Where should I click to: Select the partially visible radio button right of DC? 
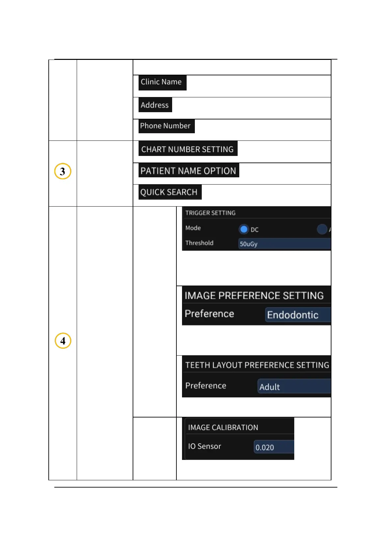point(322,229)
